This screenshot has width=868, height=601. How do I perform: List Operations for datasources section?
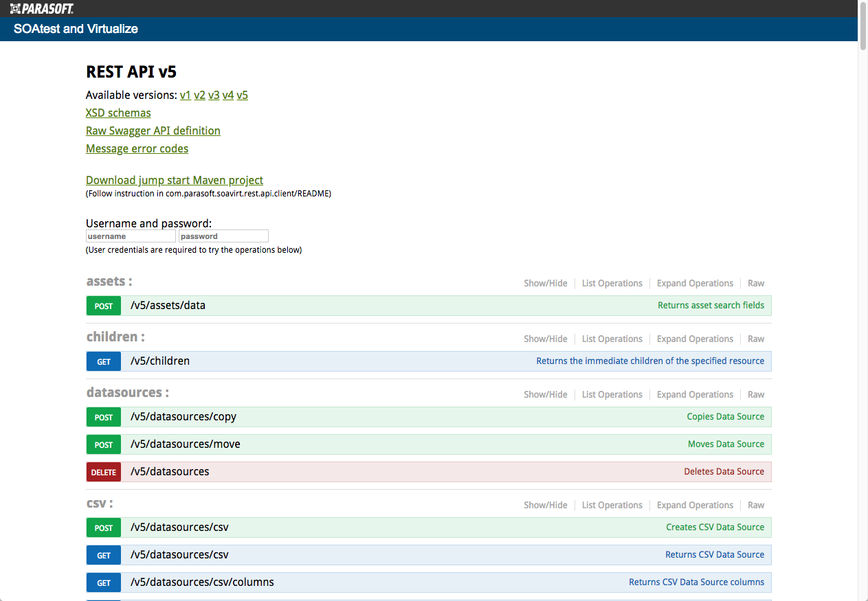[612, 395]
